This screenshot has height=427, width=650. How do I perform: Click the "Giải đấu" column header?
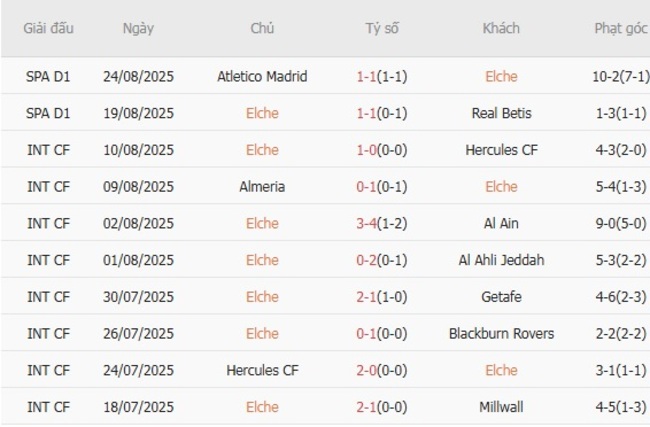tap(48, 28)
